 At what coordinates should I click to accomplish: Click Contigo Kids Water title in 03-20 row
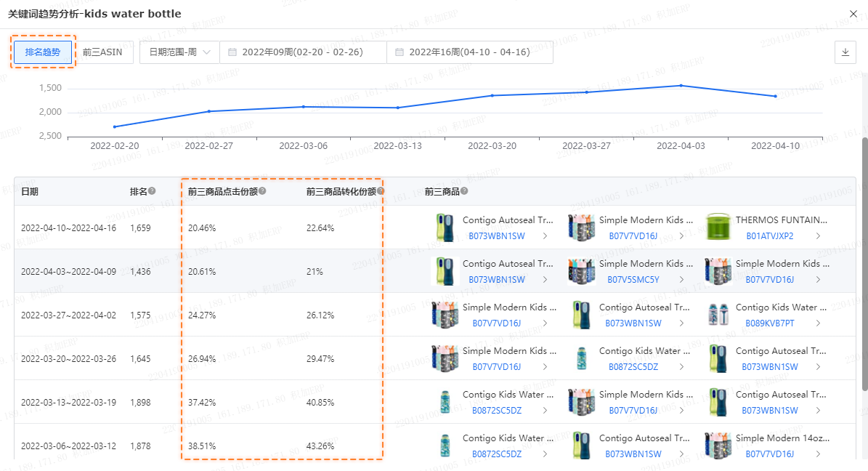point(644,351)
